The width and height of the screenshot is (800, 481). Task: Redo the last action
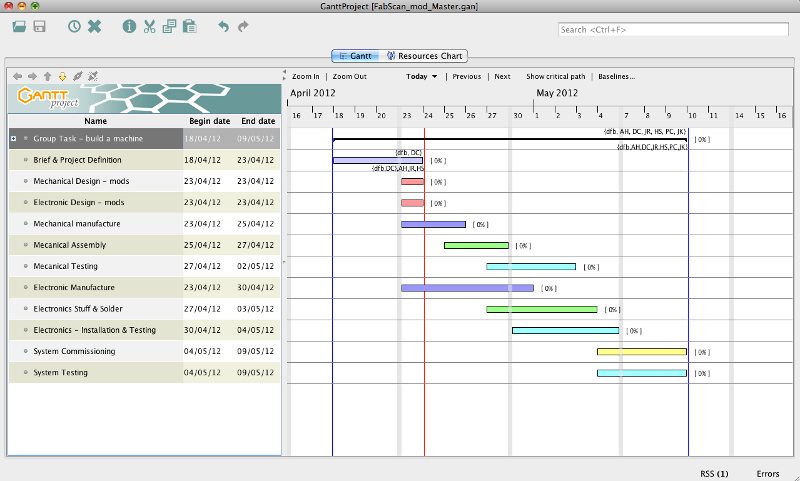(x=243, y=26)
